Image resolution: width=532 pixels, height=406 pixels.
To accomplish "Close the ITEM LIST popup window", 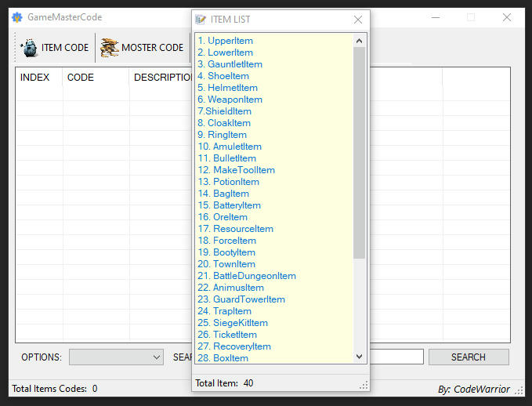I will click(358, 20).
